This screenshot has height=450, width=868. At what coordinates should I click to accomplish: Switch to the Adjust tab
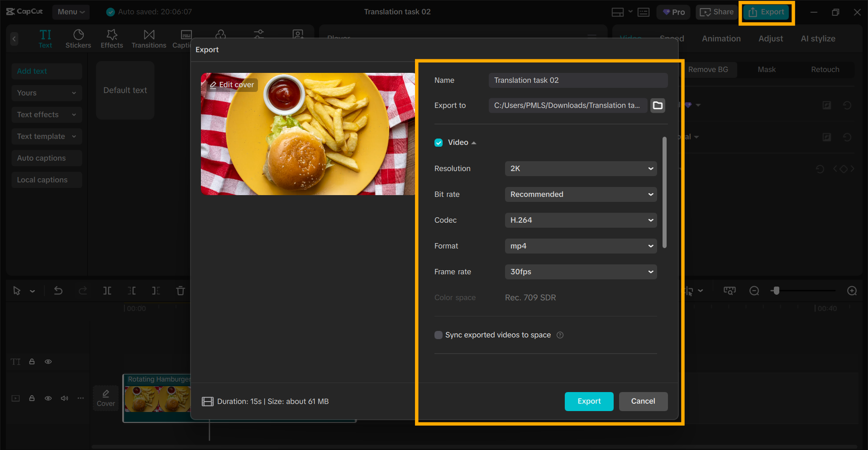click(771, 38)
